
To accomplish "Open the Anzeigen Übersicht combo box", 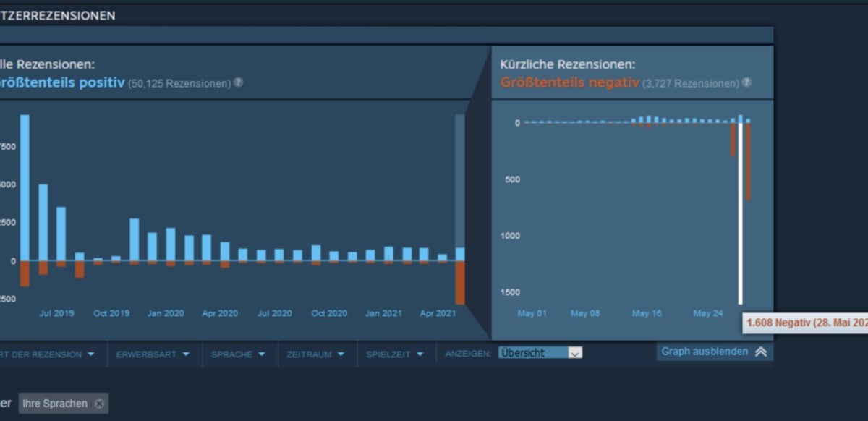I will tap(540, 353).
